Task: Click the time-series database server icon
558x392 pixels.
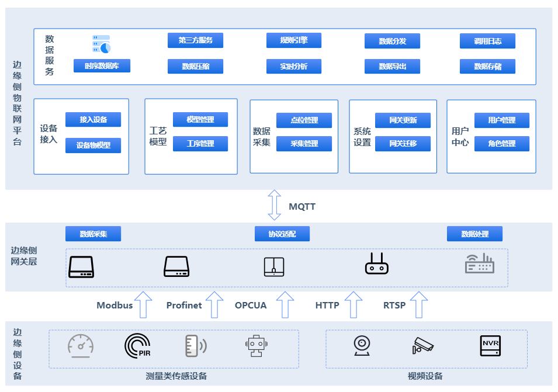Action: coord(101,44)
